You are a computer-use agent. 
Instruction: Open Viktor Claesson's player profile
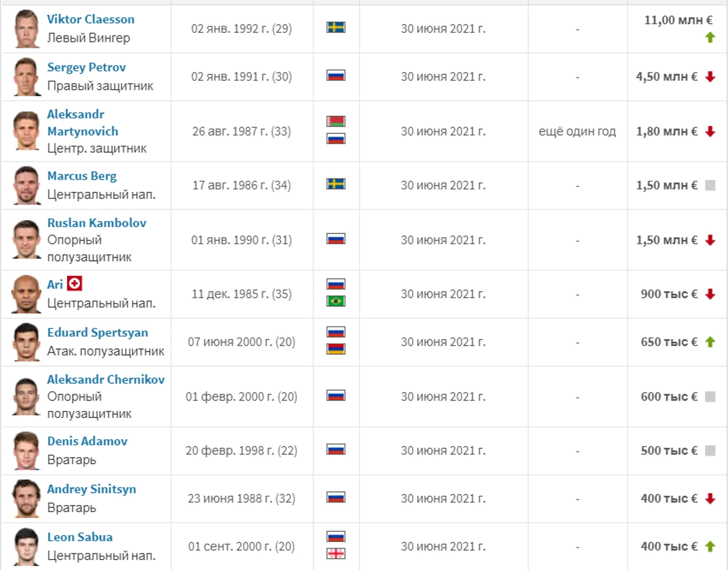point(91,19)
